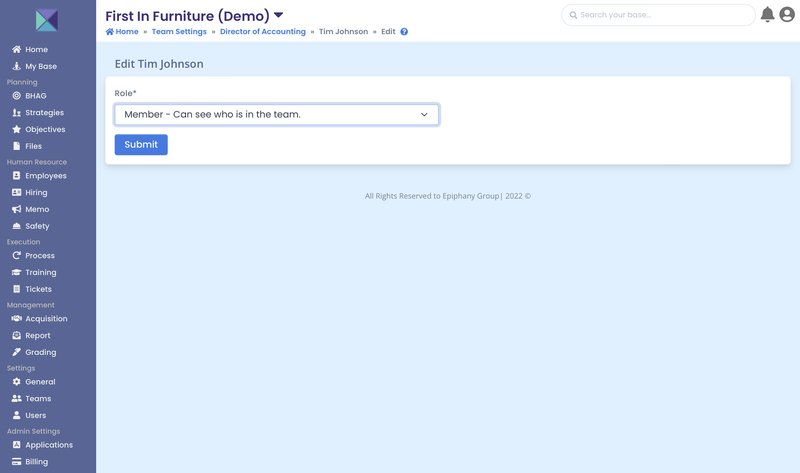800x473 pixels.
Task: Click the home icon in the breadcrumb
Action: pyautogui.click(x=110, y=32)
